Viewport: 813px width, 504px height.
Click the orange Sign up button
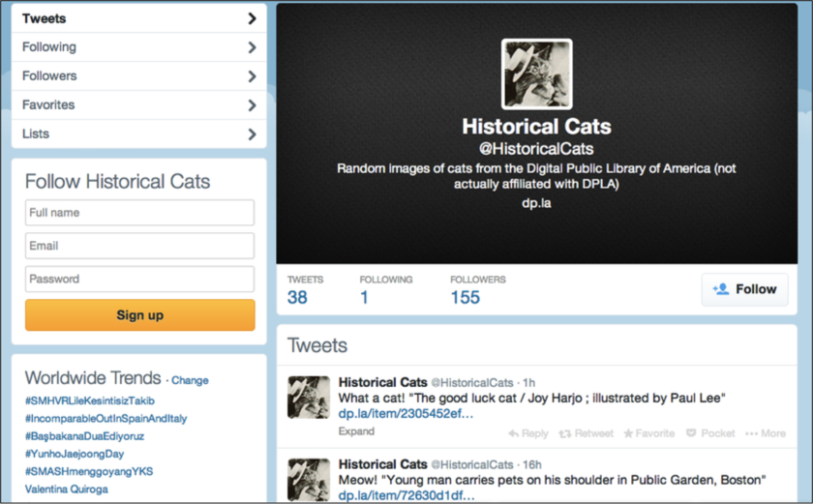140,315
